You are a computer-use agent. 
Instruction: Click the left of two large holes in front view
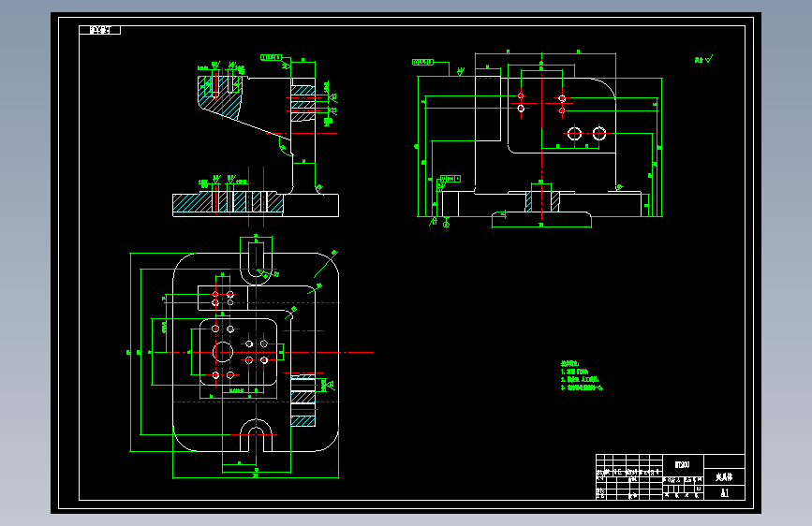pos(574,134)
